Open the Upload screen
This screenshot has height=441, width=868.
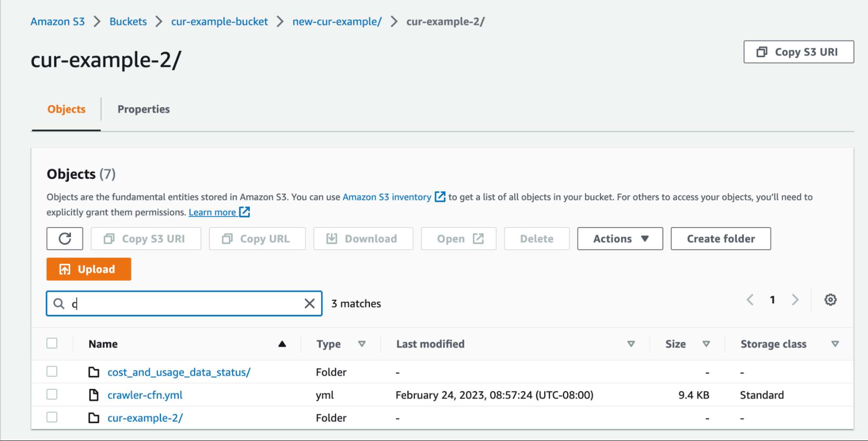[x=89, y=269]
